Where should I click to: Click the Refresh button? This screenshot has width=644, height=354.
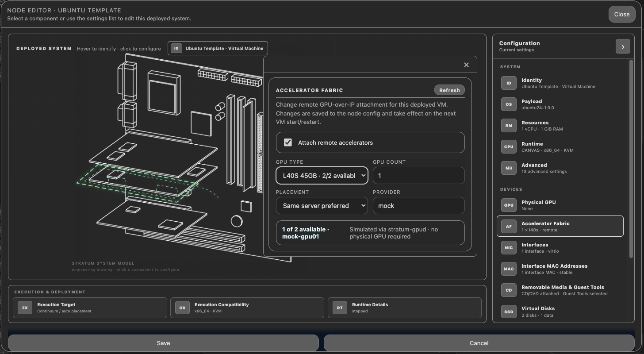tap(449, 90)
